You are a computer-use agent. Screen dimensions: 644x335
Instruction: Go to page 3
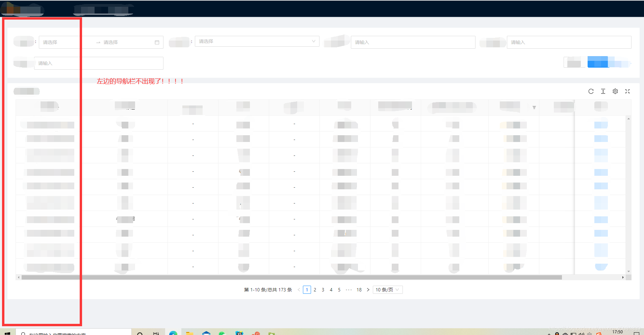pyautogui.click(x=323, y=290)
